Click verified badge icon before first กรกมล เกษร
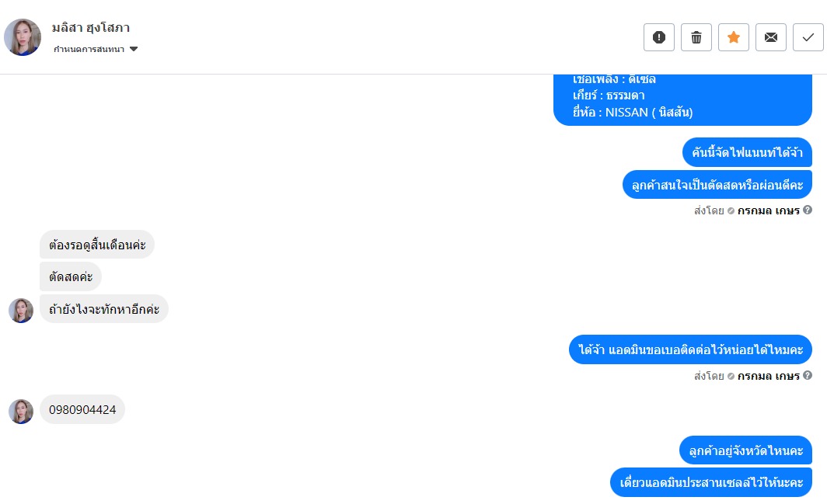Image resolution: width=827 pixels, height=504 pixels. pos(731,211)
